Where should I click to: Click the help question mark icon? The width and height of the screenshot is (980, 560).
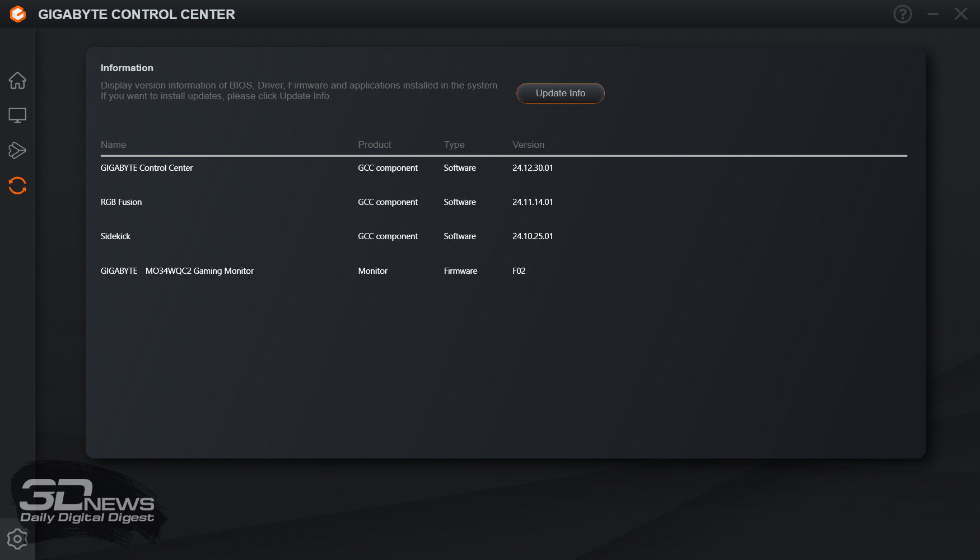[903, 14]
